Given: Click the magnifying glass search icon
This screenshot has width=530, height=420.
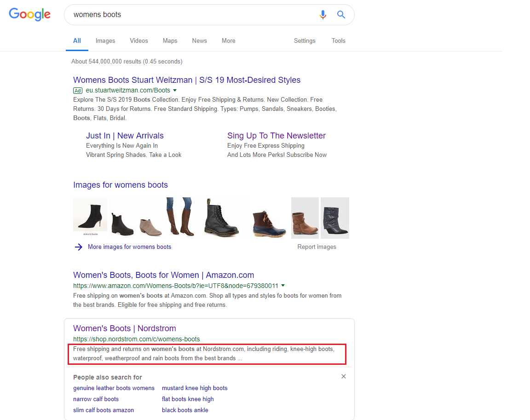Looking at the screenshot, I should point(341,15).
